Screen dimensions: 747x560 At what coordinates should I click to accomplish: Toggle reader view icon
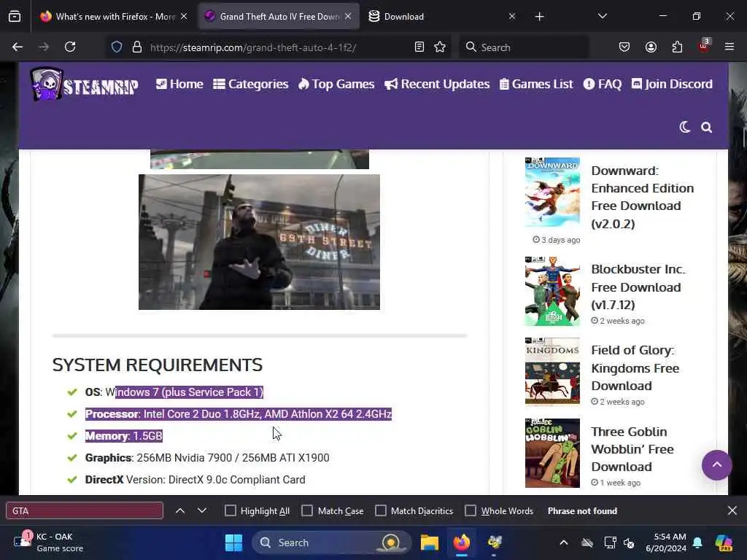(419, 47)
